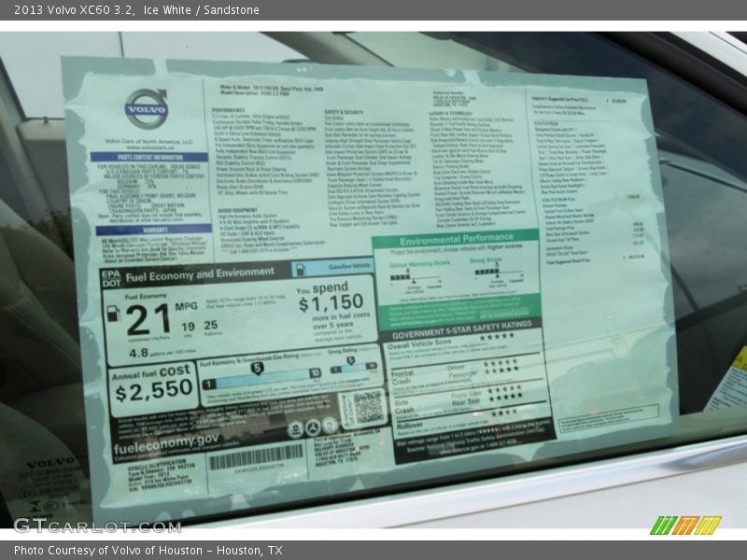This screenshot has width=747, height=560.
Task: Click the 'Gasoline Vehicle' label
Action: click(x=349, y=266)
